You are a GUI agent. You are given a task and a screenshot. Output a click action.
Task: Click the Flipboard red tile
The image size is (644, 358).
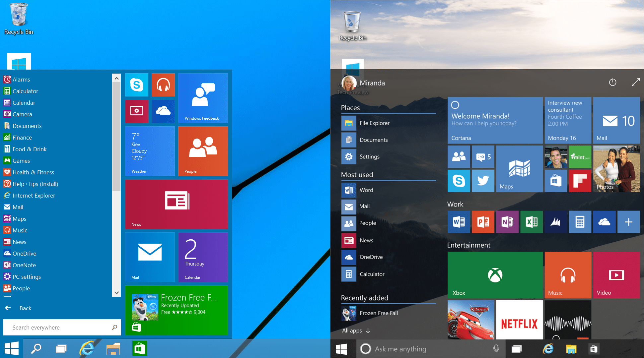pyautogui.click(x=580, y=181)
